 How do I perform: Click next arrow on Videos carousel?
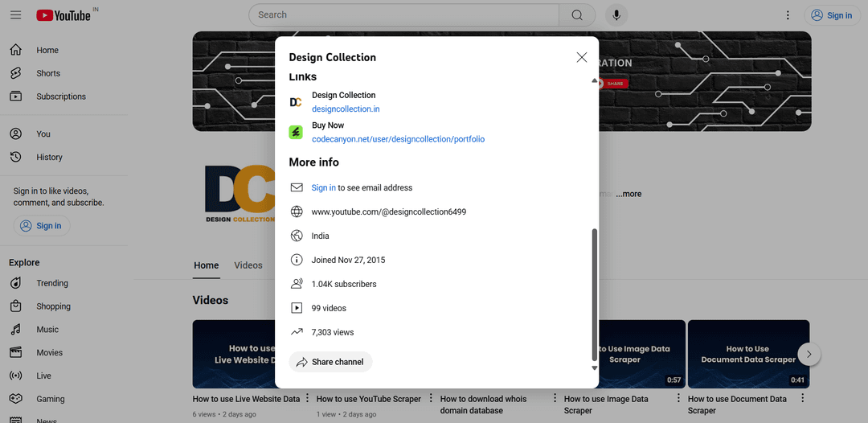click(x=809, y=354)
